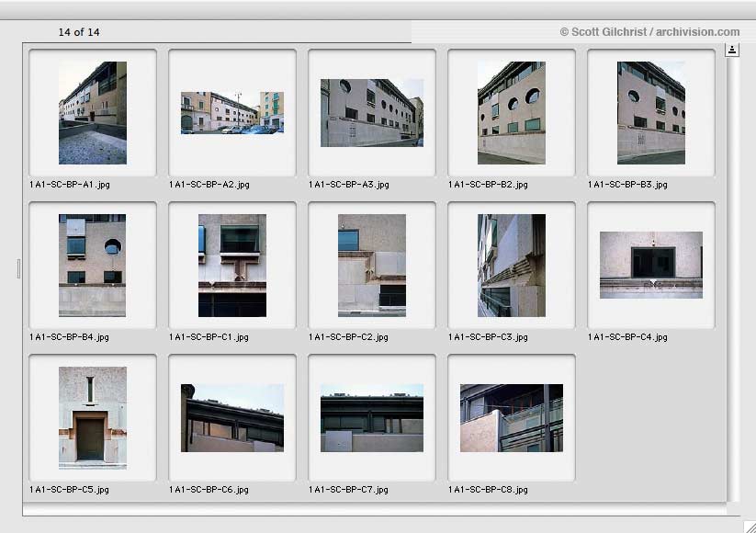This screenshot has width=756, height=533.
Task: Click the filename label 1A1-SC-BP-A3.jpg
Action: coord(348,185)
